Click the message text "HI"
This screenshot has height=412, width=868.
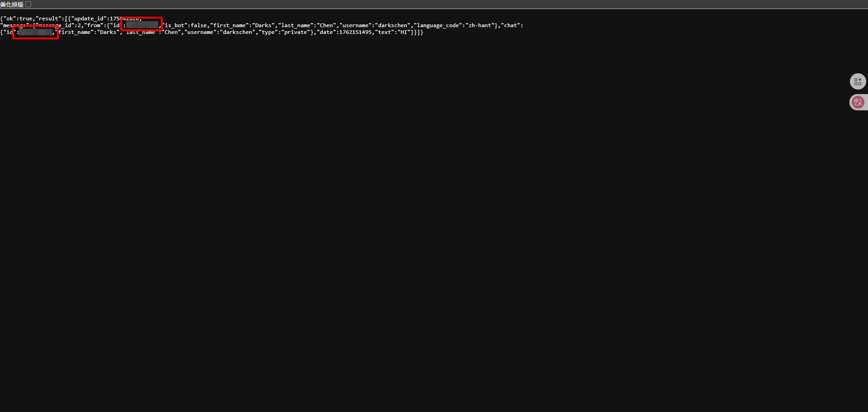[404, 32]
